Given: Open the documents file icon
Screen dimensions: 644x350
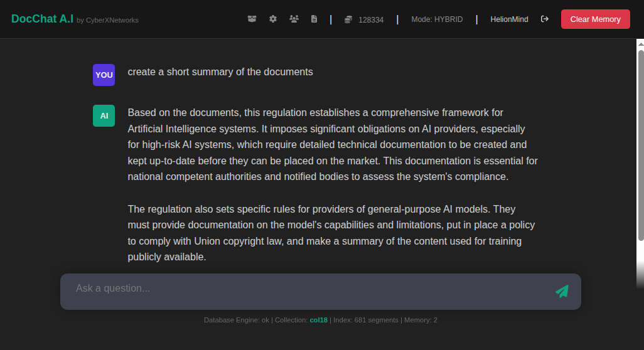Looking at the screenshot, I should (314, 19).
